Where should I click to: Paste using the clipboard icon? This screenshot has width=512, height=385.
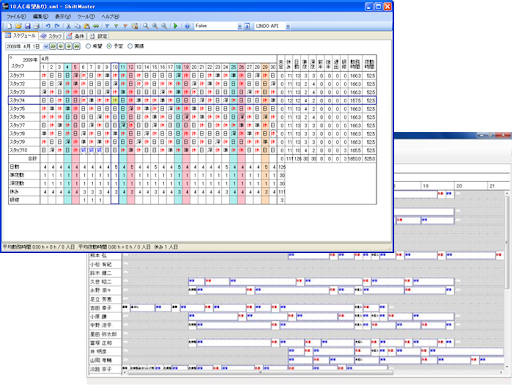[x=87, y=26]
